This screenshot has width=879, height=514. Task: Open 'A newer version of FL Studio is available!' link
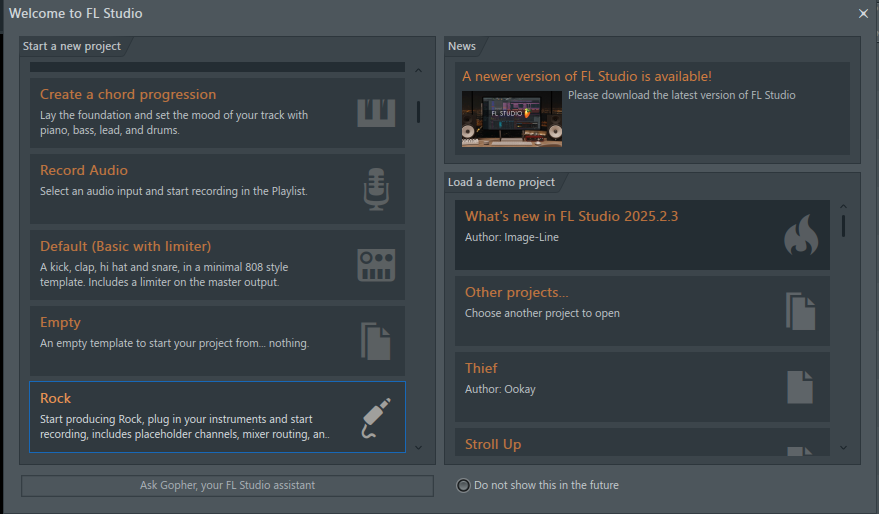[587, 76]
